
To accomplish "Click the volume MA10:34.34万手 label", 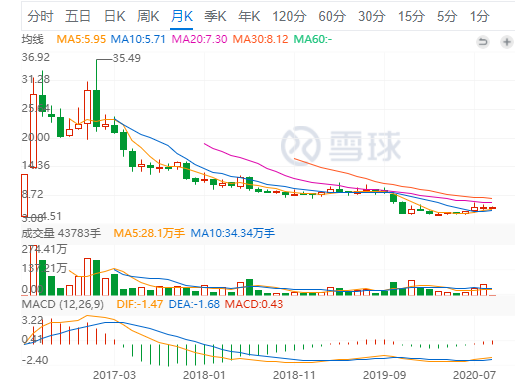I will click(233, 233).
